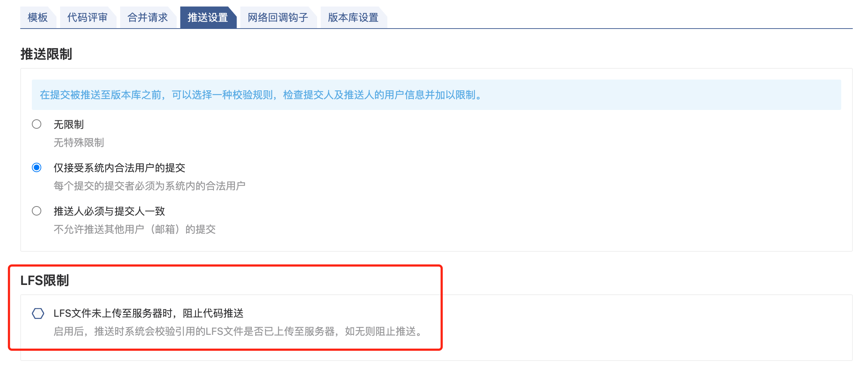Select the 仅接受系统内合法用户的提交 radio button
This screenshot has width=868, height=371.
click(37, 168)
